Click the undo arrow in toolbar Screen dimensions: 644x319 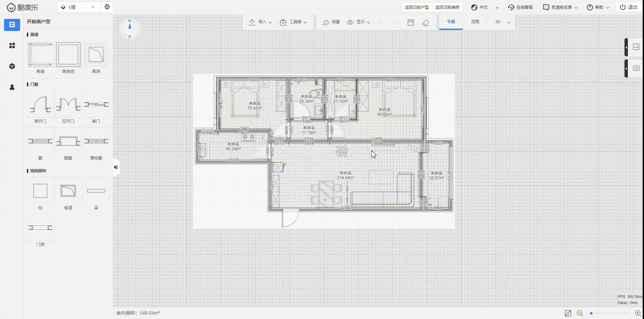click(x=381, y=22)
